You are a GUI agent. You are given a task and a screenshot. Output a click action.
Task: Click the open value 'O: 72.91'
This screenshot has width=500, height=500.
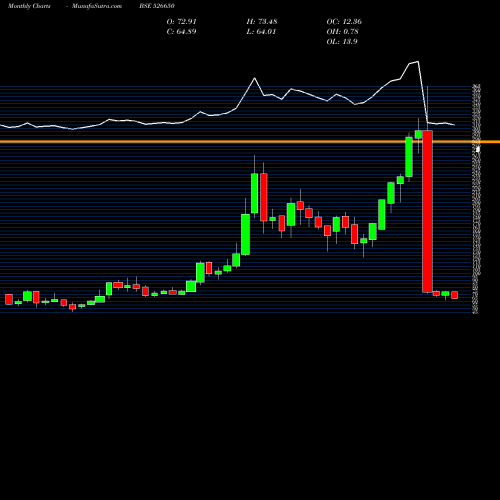[181, 21]
